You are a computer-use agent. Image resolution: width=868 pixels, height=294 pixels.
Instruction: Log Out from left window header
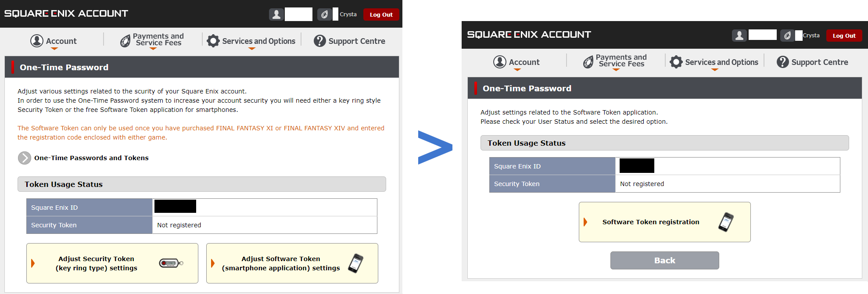381,14
